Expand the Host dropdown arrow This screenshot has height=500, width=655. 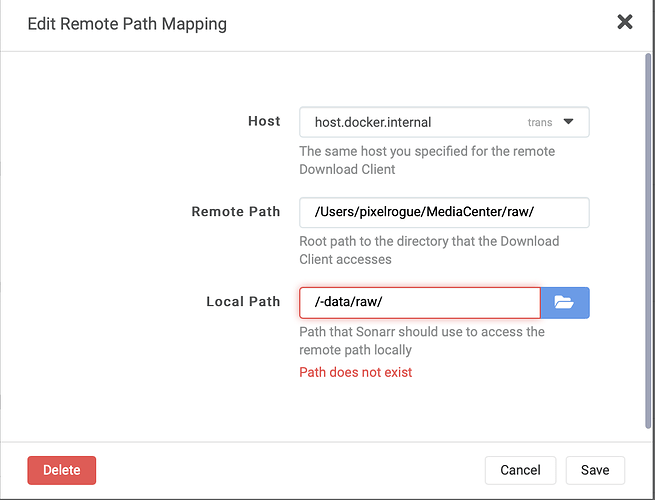[568, 122]
